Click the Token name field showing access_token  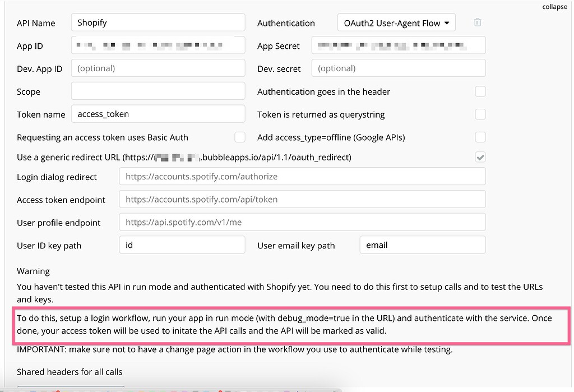point(158,114)
